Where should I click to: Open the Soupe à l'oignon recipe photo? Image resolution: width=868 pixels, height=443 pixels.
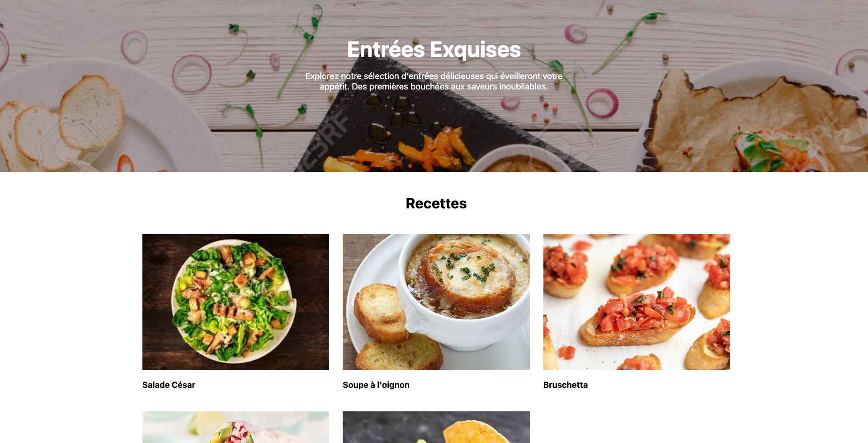pyautogui.click(x=436, y=302)
